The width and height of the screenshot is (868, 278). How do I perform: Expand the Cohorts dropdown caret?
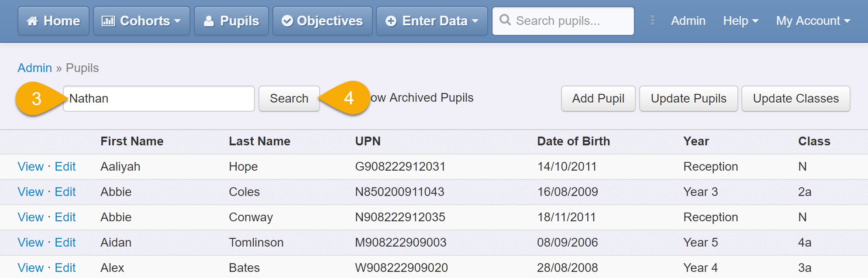[177, 21]
